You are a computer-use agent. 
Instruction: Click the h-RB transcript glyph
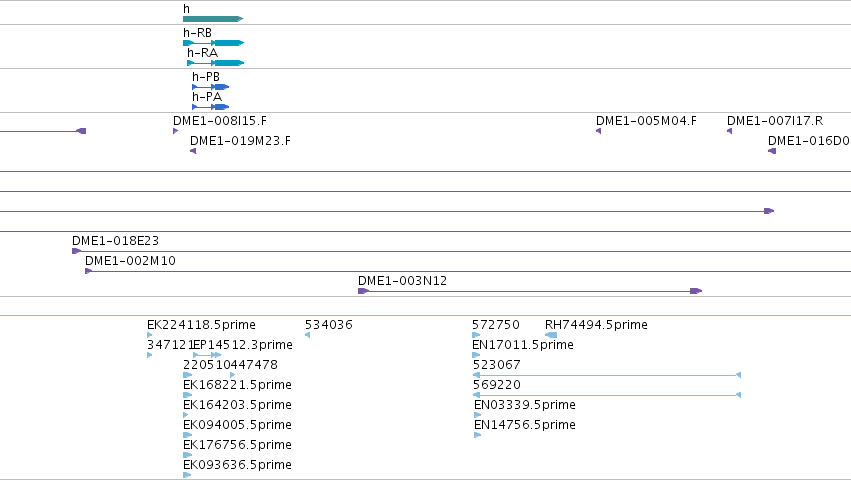pyautogui.click(x=213, y=43)
